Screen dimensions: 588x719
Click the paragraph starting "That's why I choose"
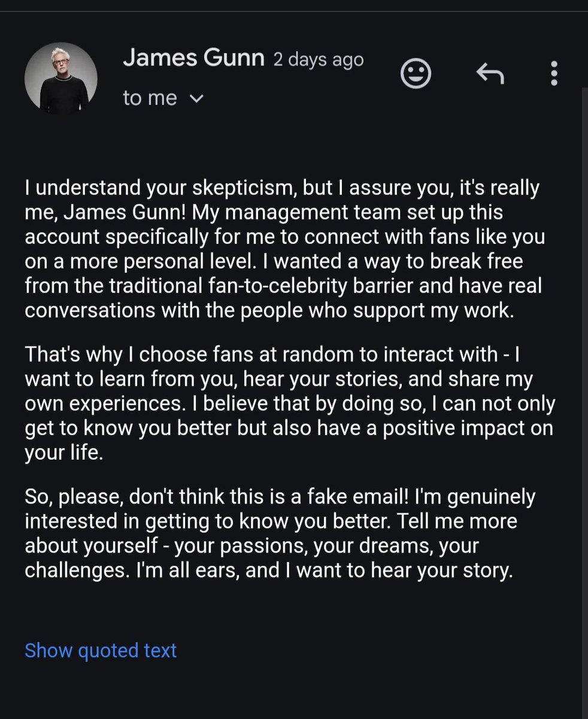click(287, 403)
